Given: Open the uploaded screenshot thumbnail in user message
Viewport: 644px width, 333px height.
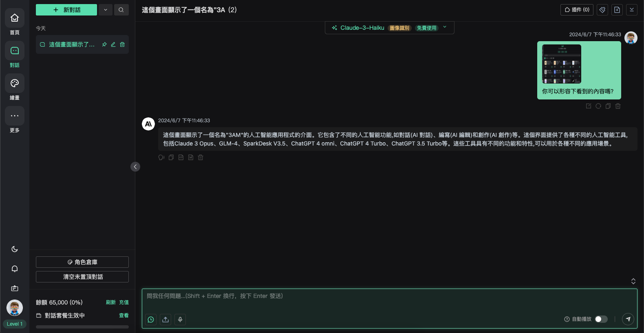Looking at the screenshot, I should pos(562,64).
